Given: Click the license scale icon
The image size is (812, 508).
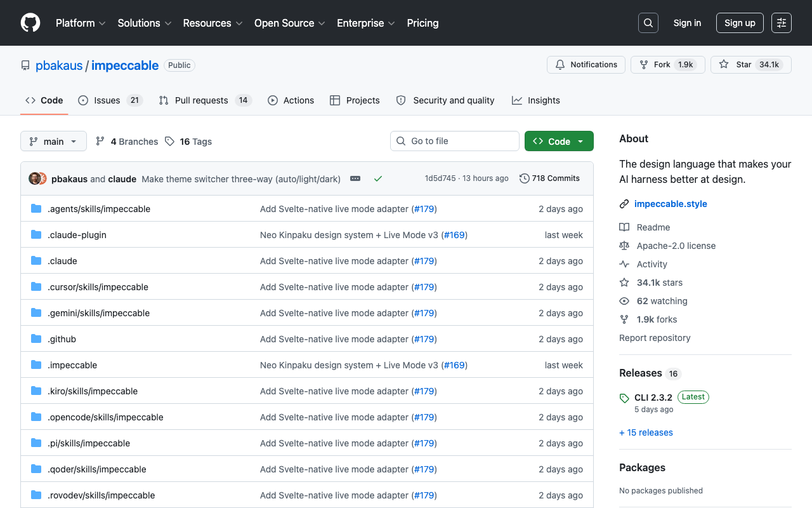Looking at the screenshot, I should click(624, 246).
